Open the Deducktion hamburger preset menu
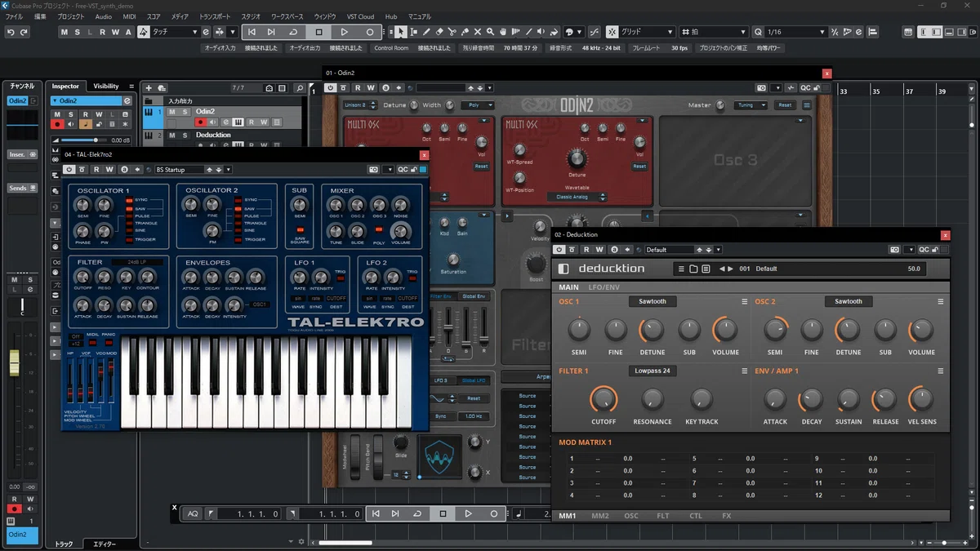980x551 pixels. pos(680,269)
